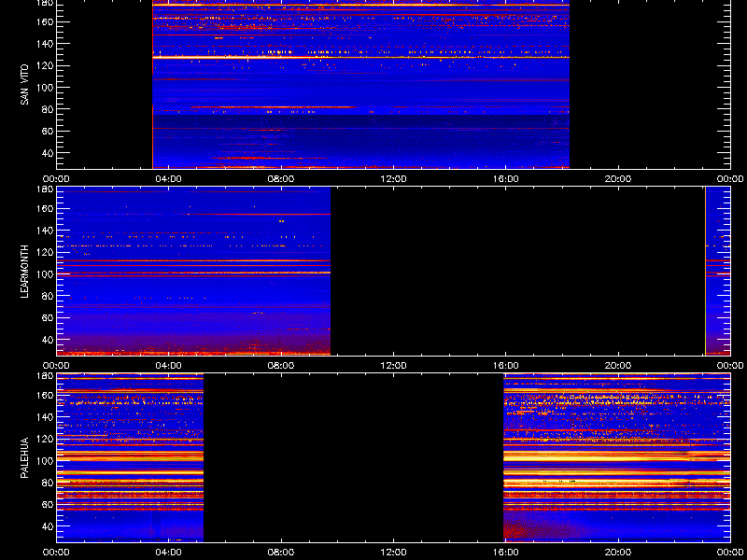Screen dimensions: 747x560
Task: Select the 40 tick on San Vito axis
Action: click(x=49, y=153)
